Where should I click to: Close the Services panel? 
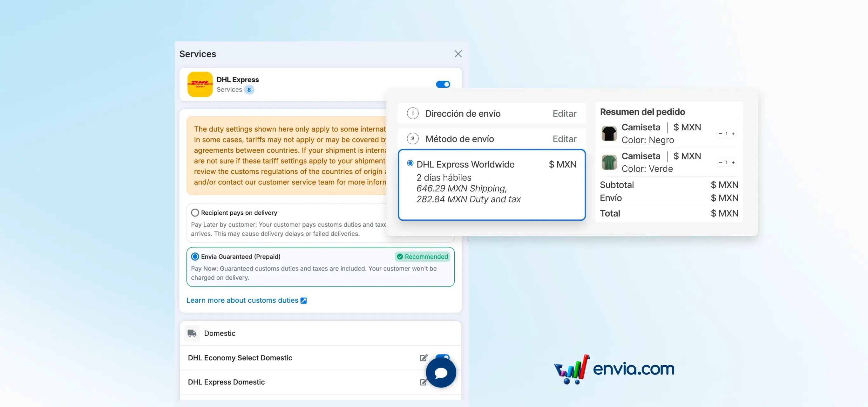tap(458, 54)
